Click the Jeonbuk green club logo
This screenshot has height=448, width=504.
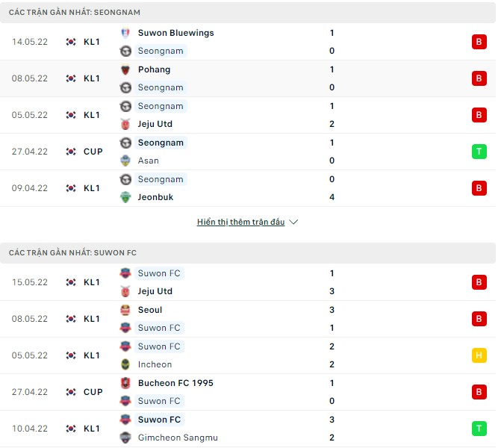pyautogui.click(x=125, y=197)
